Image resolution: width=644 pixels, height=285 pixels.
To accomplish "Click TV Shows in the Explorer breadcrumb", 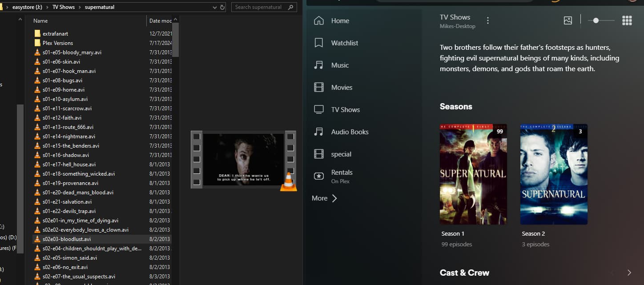I will pos(64,7).
